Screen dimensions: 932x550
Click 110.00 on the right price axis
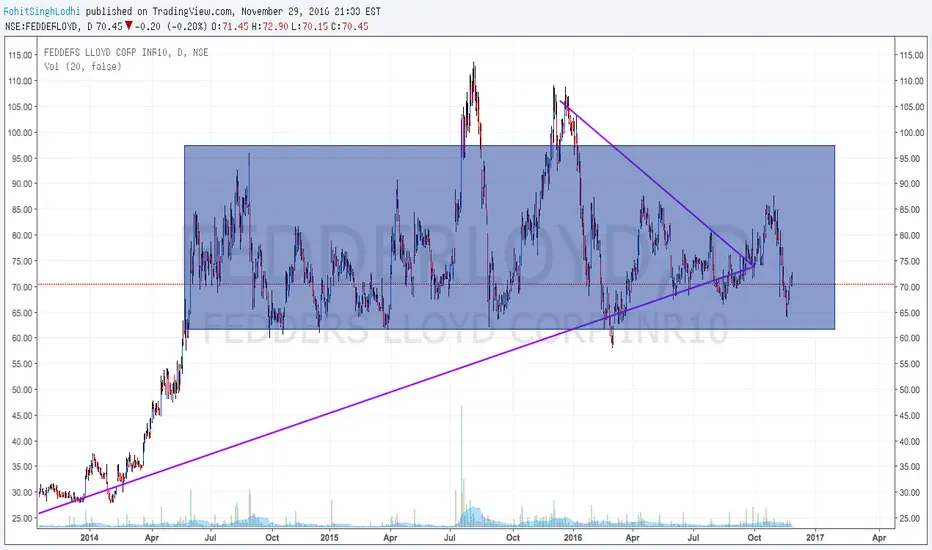pyautogui.click(x=912, y=81)
